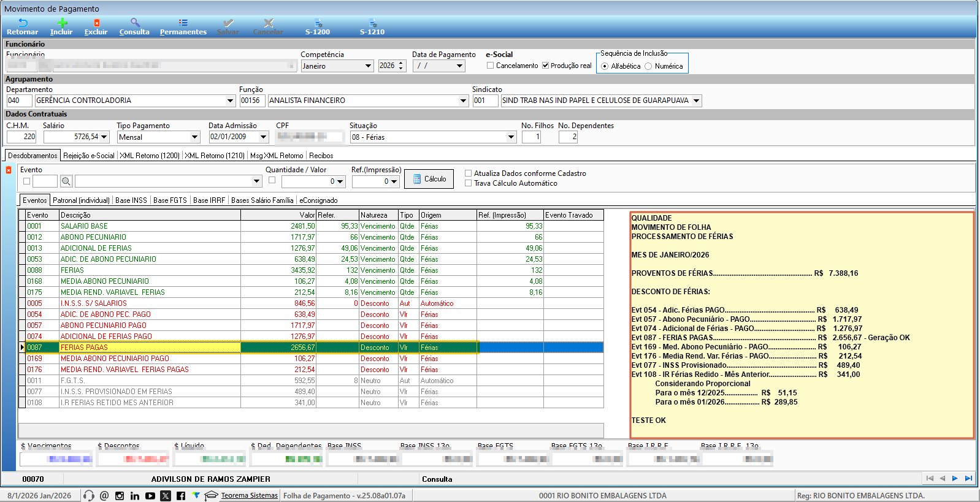Go to last record navigation arrow
Screen dimensions: 980x502
pyautogui.click(x=968, y=479)
